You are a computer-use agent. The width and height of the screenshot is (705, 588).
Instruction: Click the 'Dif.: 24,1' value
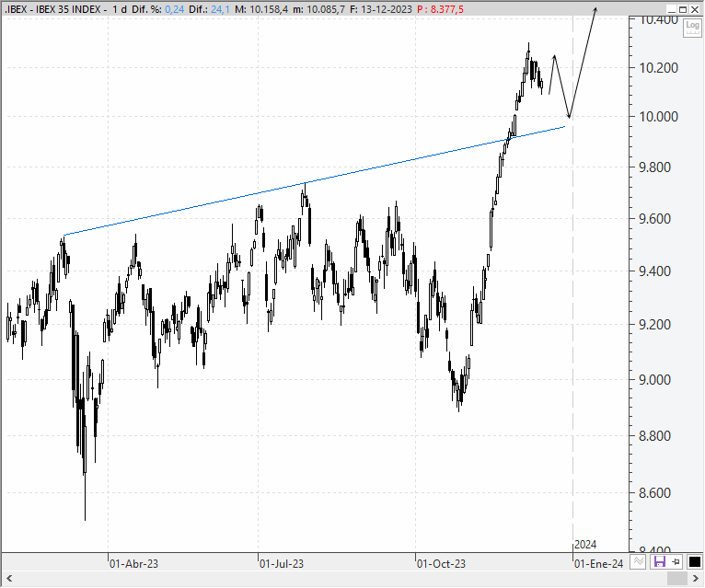click(x=209, y=9)
